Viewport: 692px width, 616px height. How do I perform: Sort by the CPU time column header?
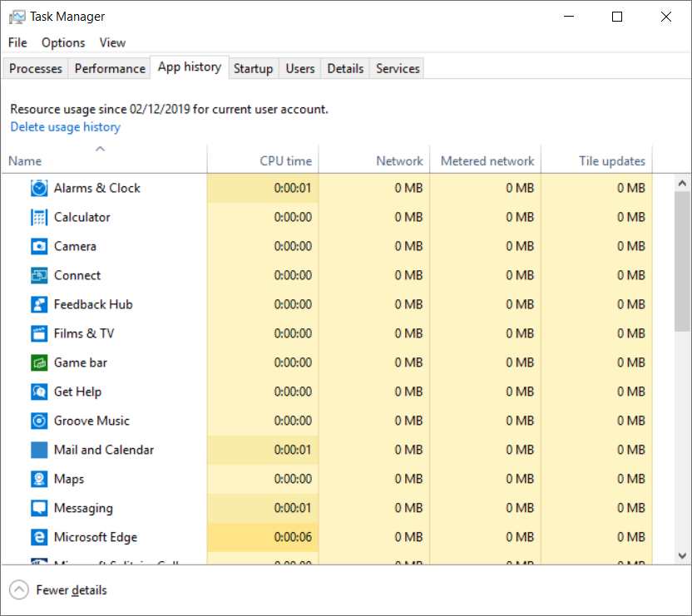coord(263,159)
